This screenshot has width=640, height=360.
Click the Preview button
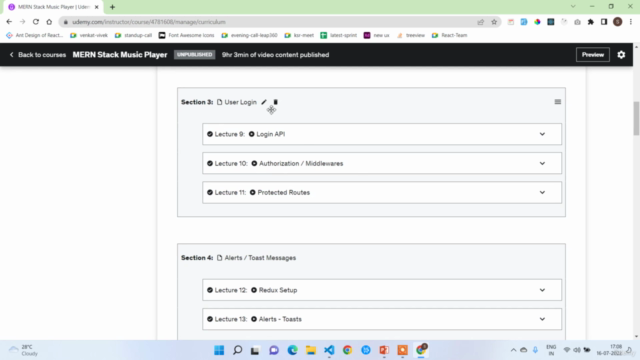[x=593, y=55]
